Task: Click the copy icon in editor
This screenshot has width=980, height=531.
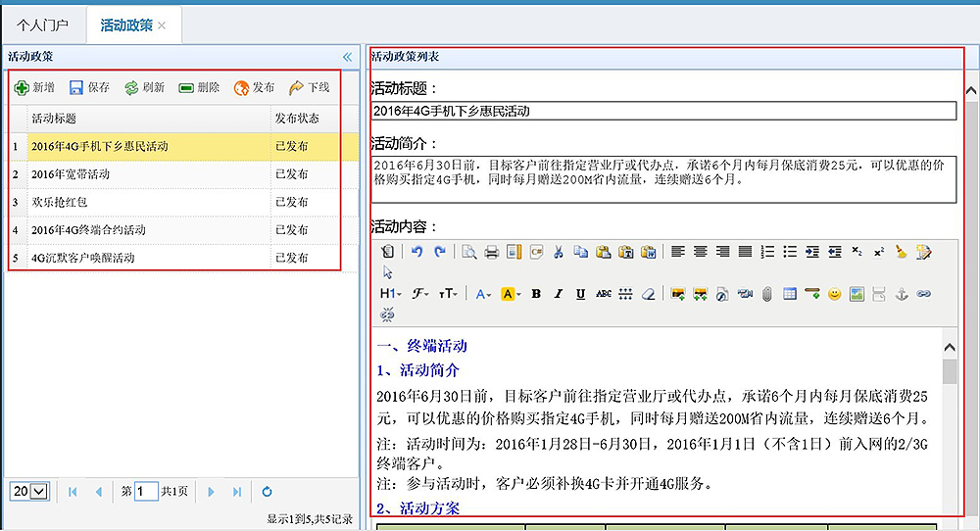Action: (x=580, y=251)
